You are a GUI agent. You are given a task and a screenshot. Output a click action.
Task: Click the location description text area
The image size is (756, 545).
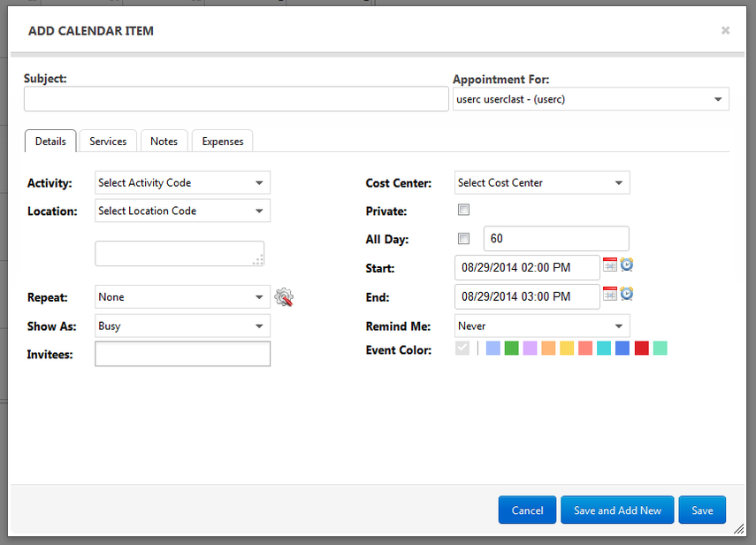click(x=179, y=254)
